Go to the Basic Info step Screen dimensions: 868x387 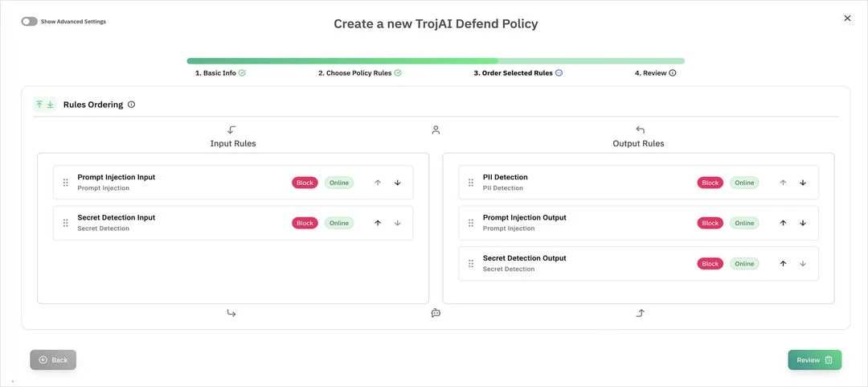(x=220, y=73)
